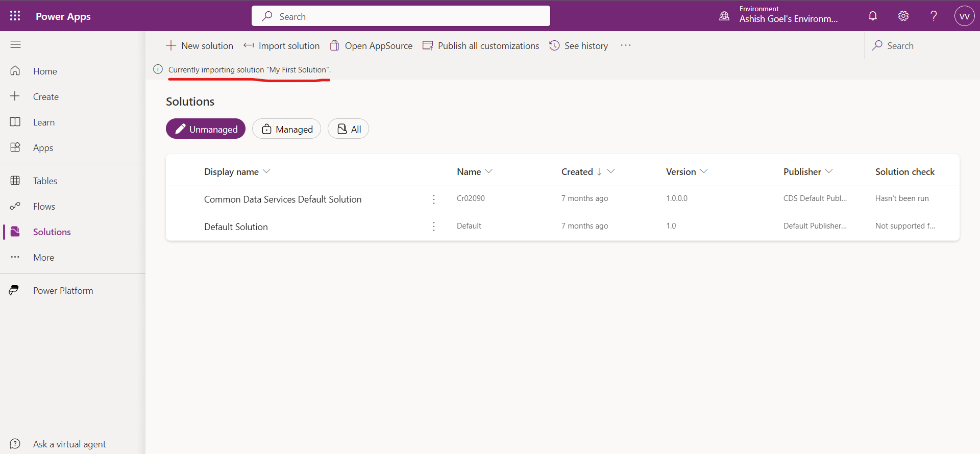Go to Tables in sidebar
980x454 pixels.
pyautogui.click(x=45, y=181)
